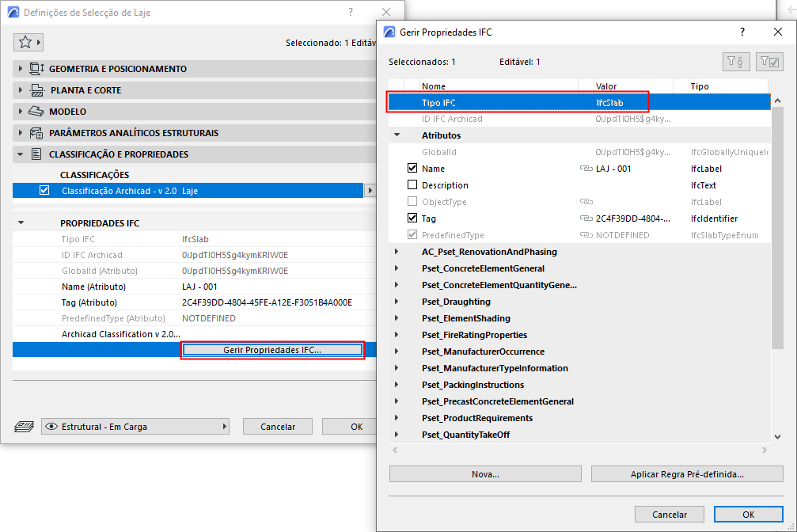Image resolution: width=797 pixels, height=532 pixels.
Task: Uncheck the Classificação Archicad - v 2.0 checkbox
Action: click(x=44, y=190)
